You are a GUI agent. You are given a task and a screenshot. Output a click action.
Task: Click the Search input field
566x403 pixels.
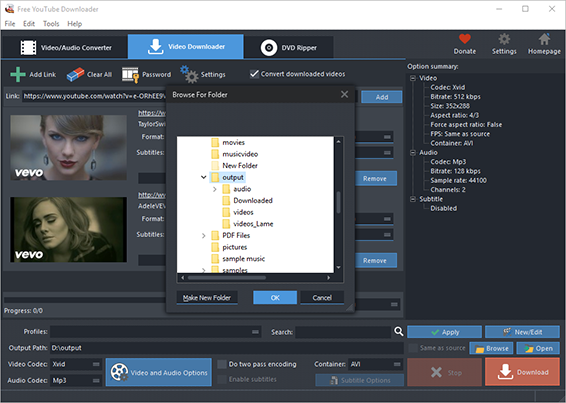[343, 332]
